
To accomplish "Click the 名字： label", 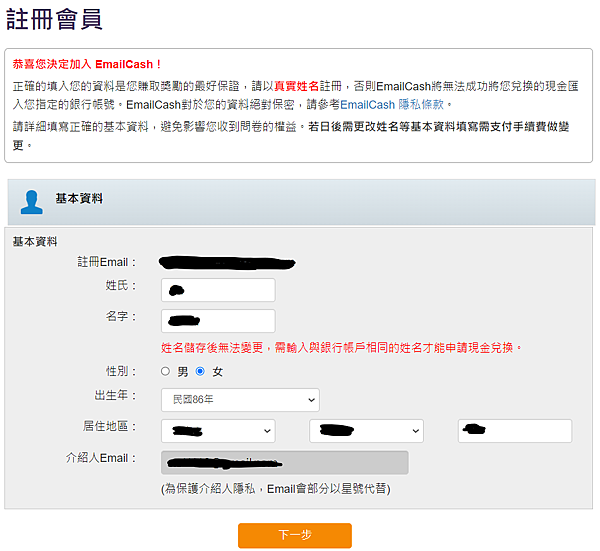I will click(x=121, y=316).
